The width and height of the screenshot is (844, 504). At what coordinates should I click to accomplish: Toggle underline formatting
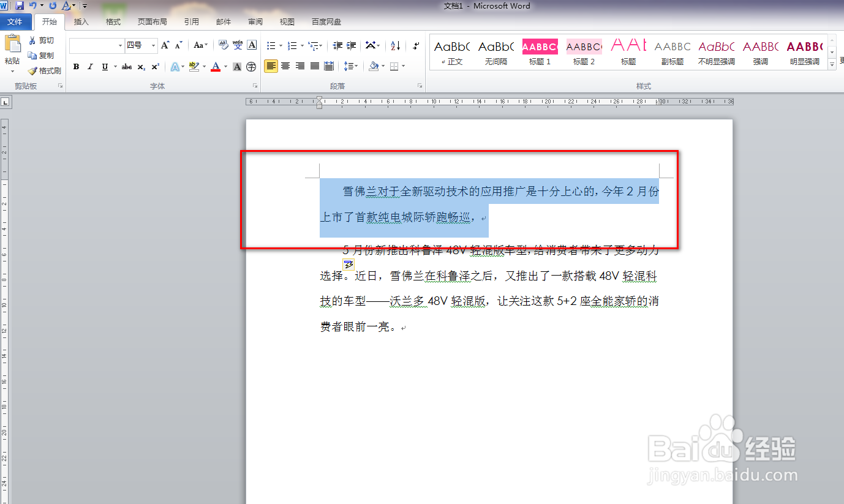tap(105, 67)
